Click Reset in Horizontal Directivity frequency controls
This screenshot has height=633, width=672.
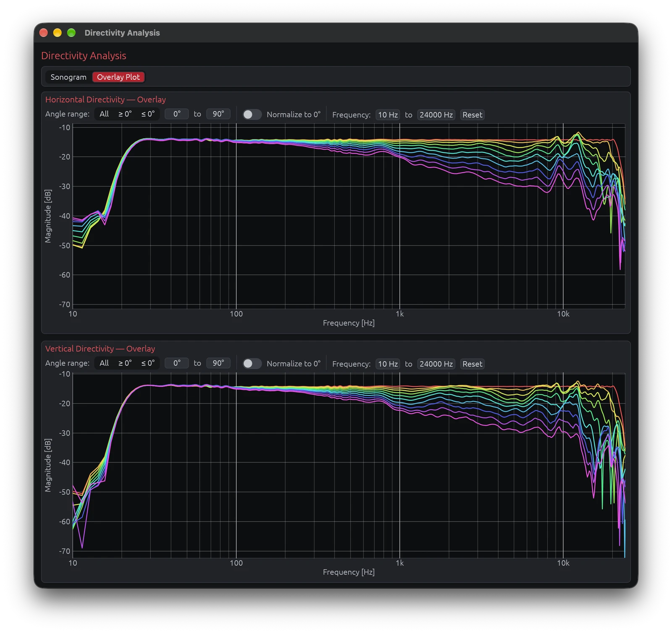472,115
